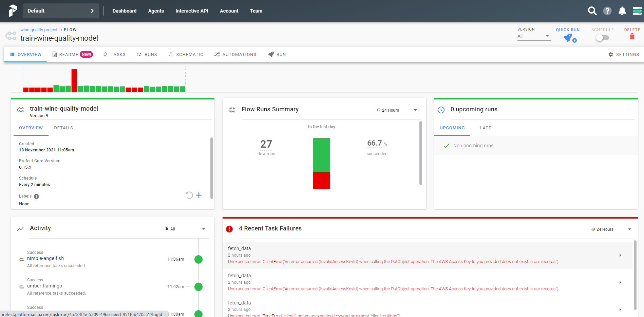The height and width of the screenshot is (317, 644).
Task: Open the Default tenant selector
Action: click(x=61, y=11)
